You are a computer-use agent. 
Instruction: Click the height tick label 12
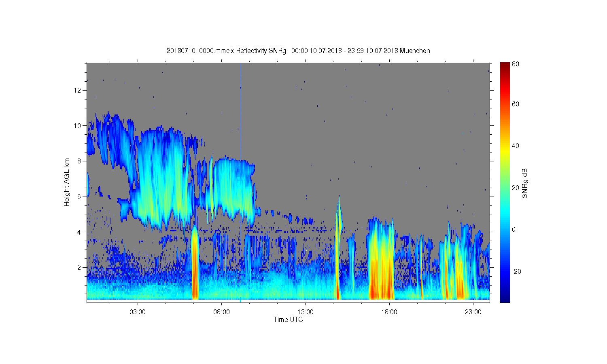[78, 90]
